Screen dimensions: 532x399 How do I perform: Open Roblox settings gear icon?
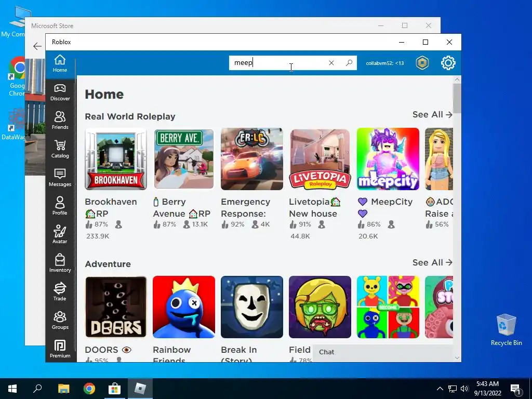pos(448,63)
